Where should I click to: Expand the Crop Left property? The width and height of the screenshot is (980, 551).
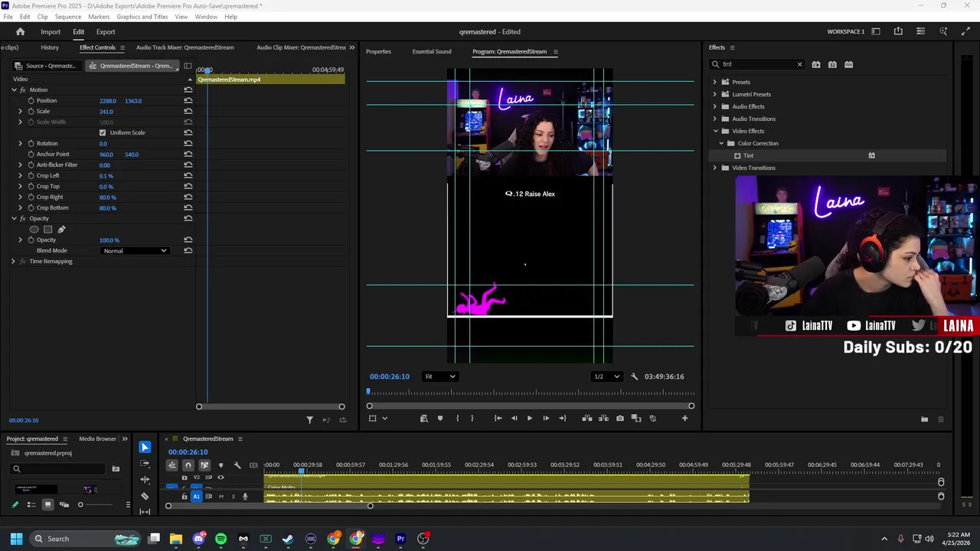coord(21,175)
